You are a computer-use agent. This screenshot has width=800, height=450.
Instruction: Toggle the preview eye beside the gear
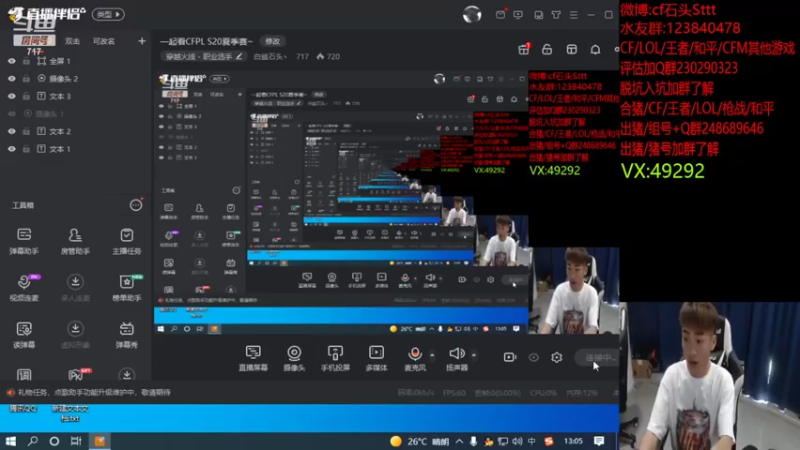click(x=534, y=357)
